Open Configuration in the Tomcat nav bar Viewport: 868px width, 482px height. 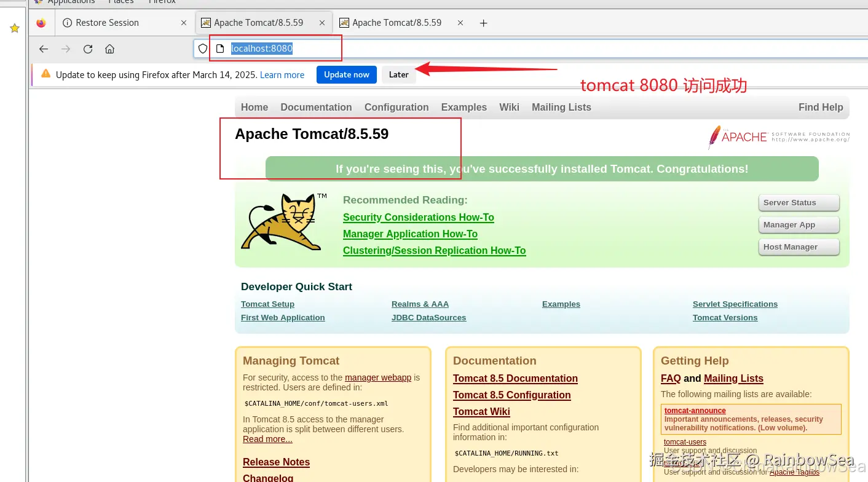pyautogui.click(x=397, y=107)
